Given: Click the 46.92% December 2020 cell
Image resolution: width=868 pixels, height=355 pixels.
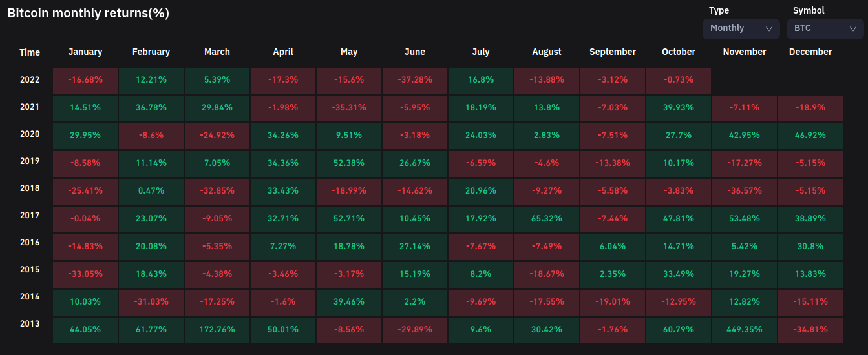Looking at the screenshot, I should 810,136.
